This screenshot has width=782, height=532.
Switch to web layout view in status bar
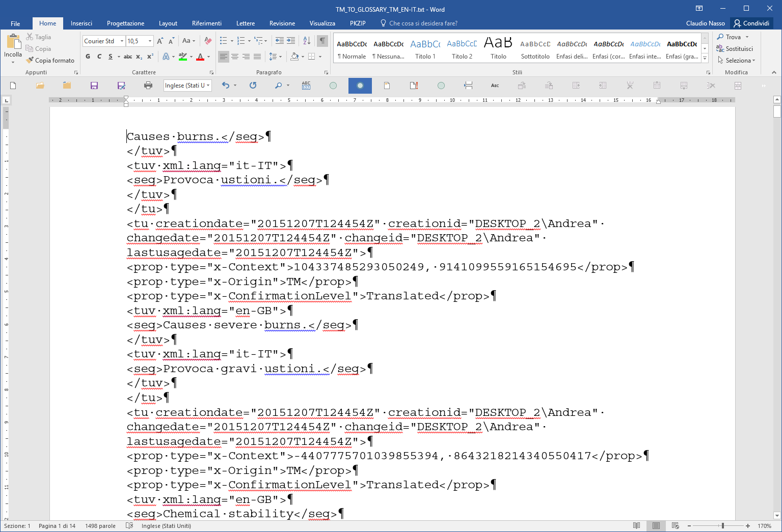676,526
